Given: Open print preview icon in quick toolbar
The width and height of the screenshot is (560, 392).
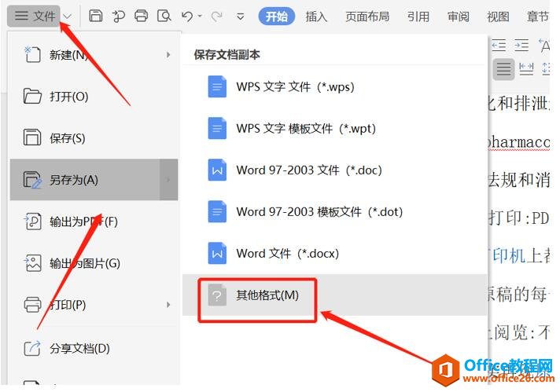Looking at the screenshot, I should pyautogui.click(x=164, y=16).
